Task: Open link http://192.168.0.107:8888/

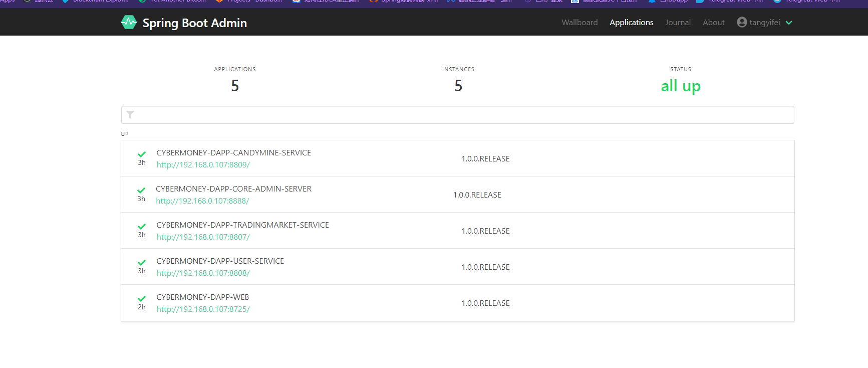Action: coord(202,201)
